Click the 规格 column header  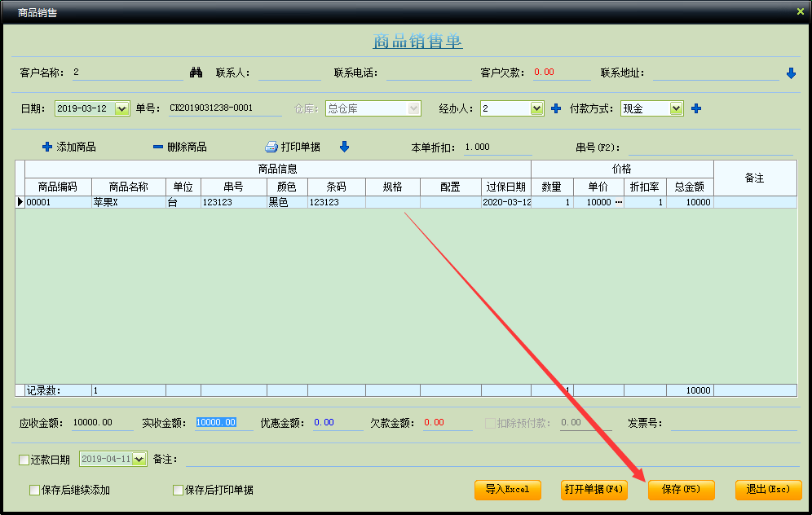(392, 187)
